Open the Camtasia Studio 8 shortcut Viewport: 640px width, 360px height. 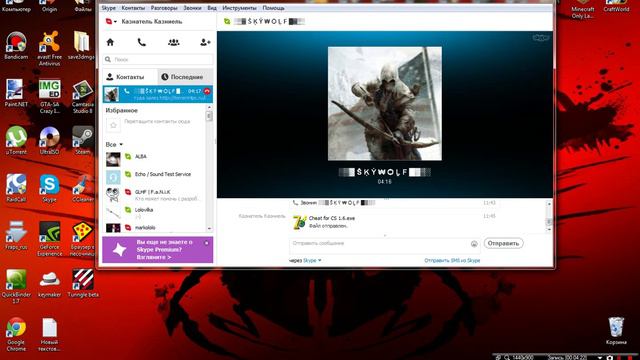(82, 96)
